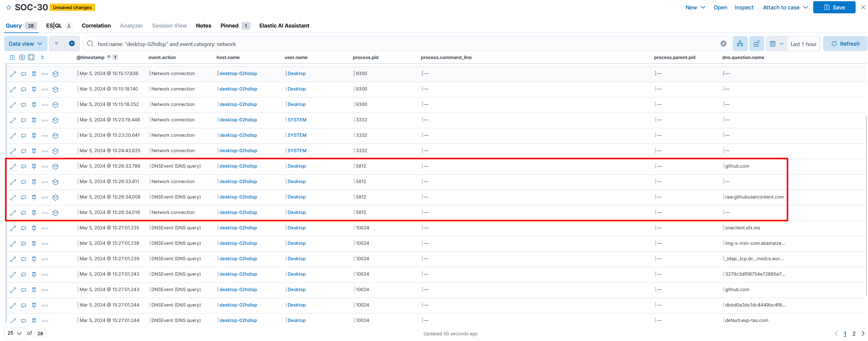Image resolution: width=868 pixels, height=341 pixels.
Task: Open rows-per-page dropdown showing 25
Action: coord(15,333)
